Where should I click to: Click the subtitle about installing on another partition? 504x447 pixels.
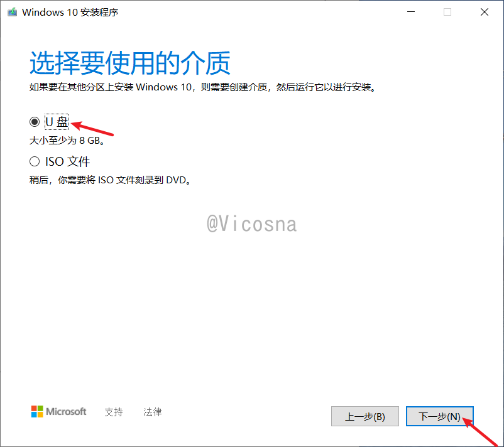click(203, 87)
